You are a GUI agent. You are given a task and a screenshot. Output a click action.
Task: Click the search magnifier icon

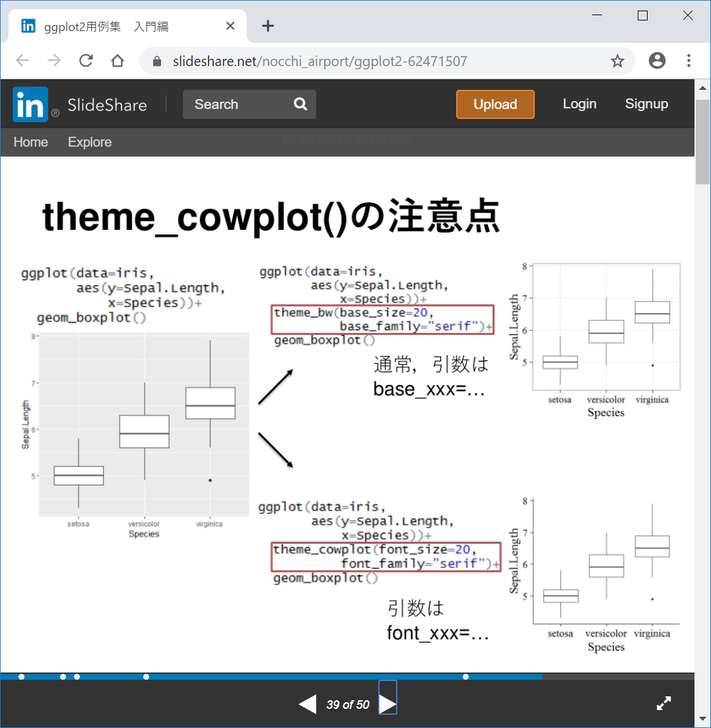pos(300,104)
